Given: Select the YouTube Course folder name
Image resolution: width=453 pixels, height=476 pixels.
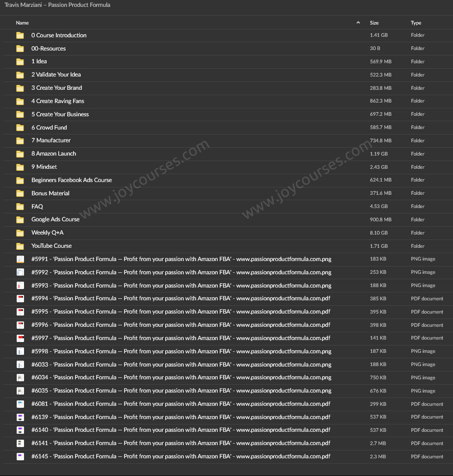Looking at the screenshot, I should pos(51,245).
